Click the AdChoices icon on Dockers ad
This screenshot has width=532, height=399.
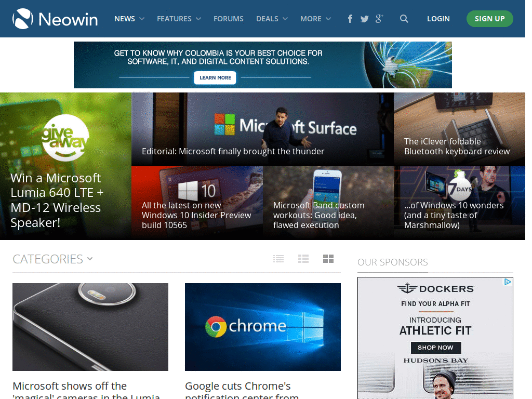(x=507, y=282)
